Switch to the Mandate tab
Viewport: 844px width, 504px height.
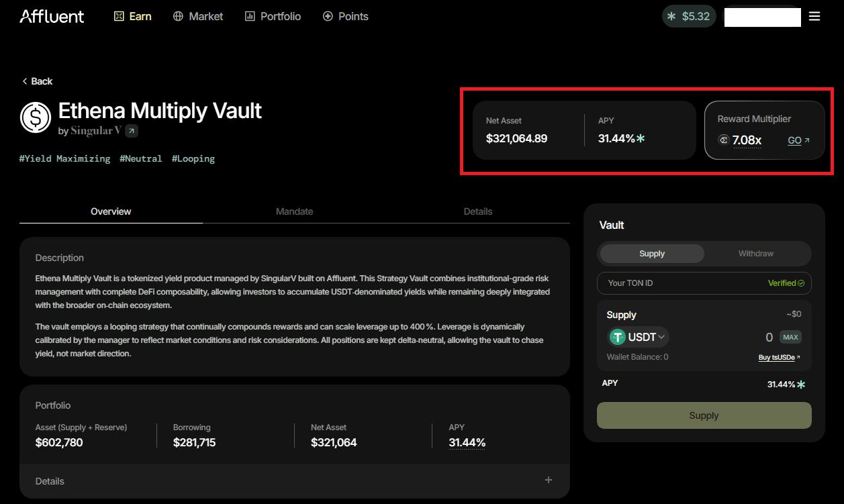295,211
